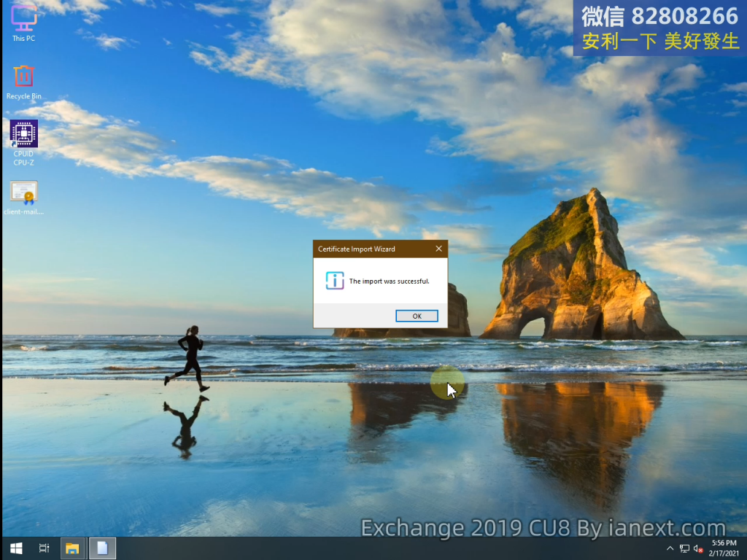
Task: Expand the hidden tray icons chevron
Action: 670,548
